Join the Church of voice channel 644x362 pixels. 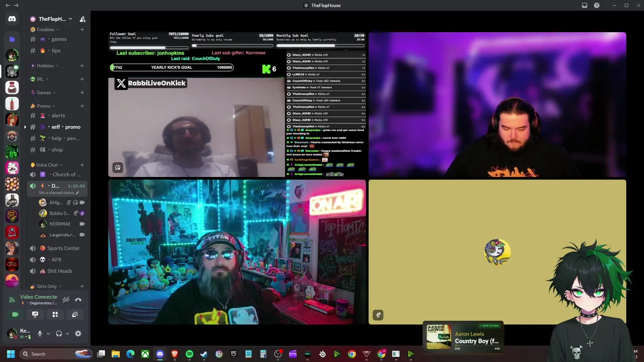[57, 174]
